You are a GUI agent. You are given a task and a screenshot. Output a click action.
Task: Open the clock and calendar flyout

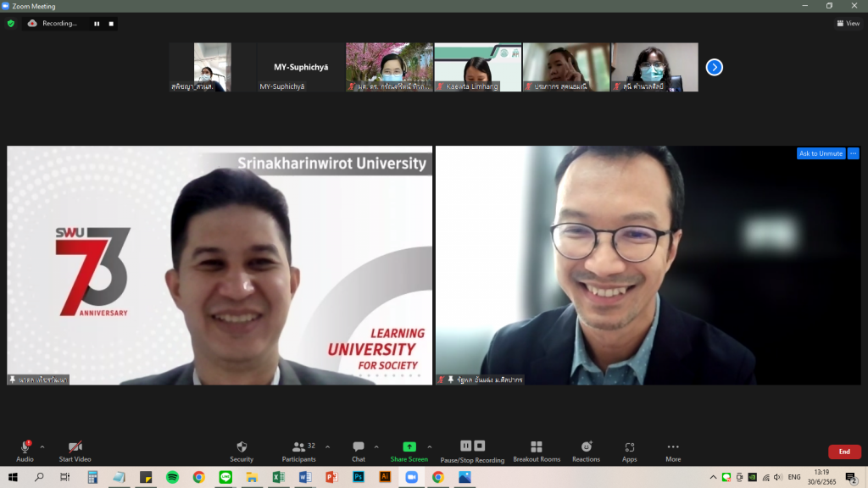point(821,477)
